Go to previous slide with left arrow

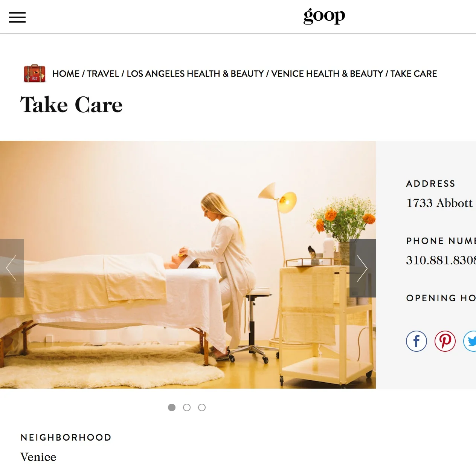(12, 268)
